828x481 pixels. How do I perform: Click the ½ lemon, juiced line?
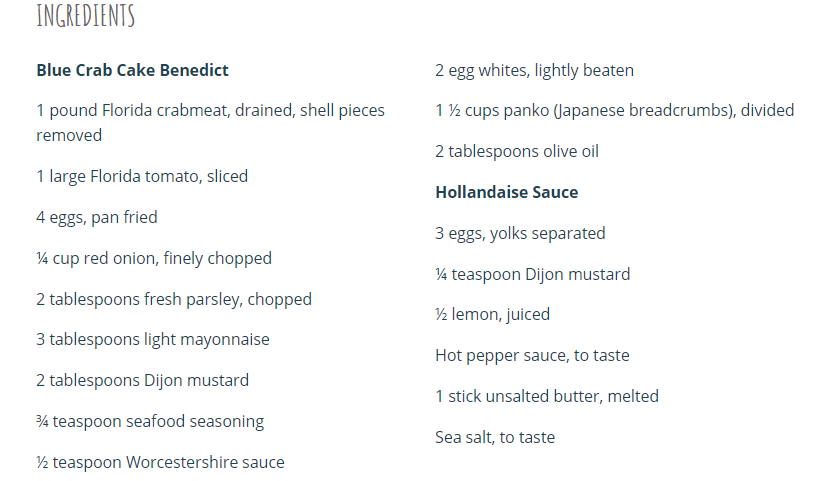click(492, 314)
